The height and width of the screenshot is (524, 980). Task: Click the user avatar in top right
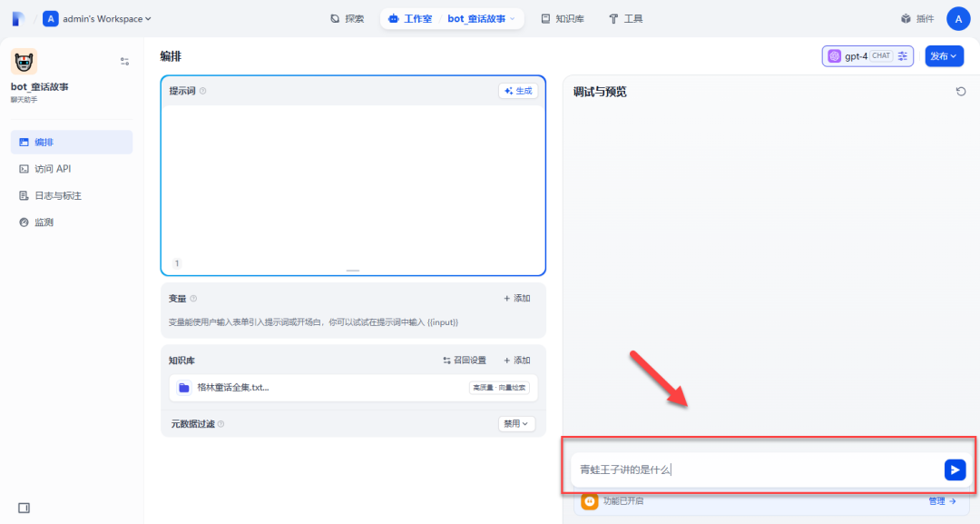click(x=958, y=19)
